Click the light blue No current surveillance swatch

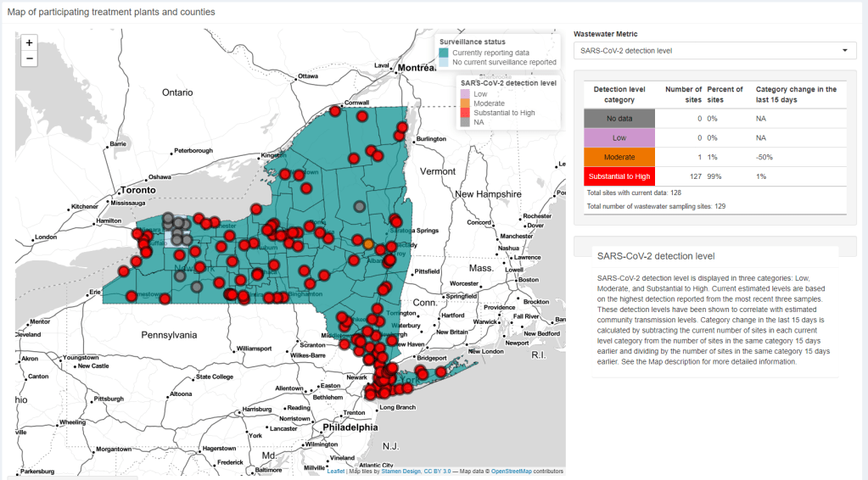click(445, 62)
